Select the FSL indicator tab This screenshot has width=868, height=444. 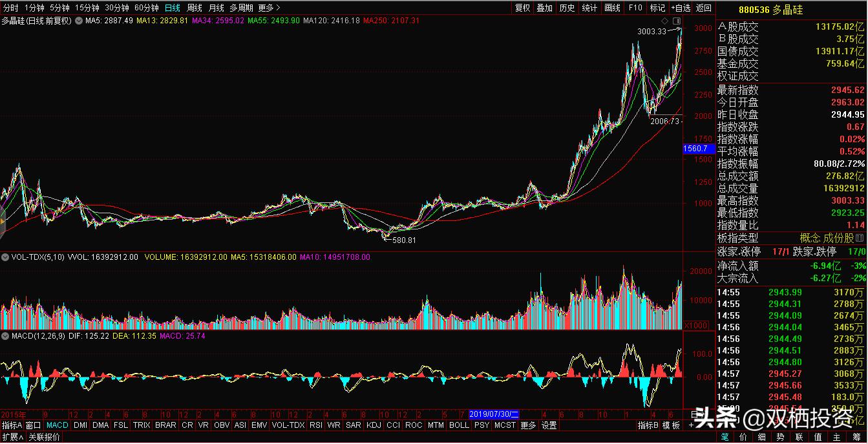point(121,425)
